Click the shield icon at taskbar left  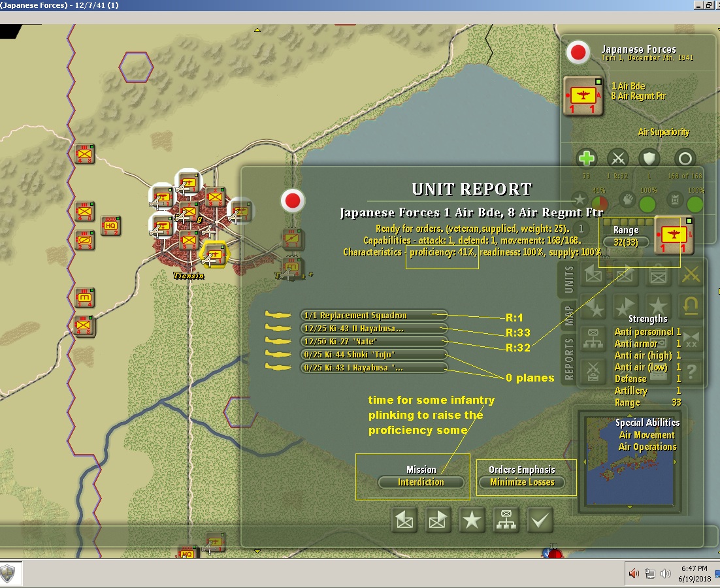click(8, 574)
